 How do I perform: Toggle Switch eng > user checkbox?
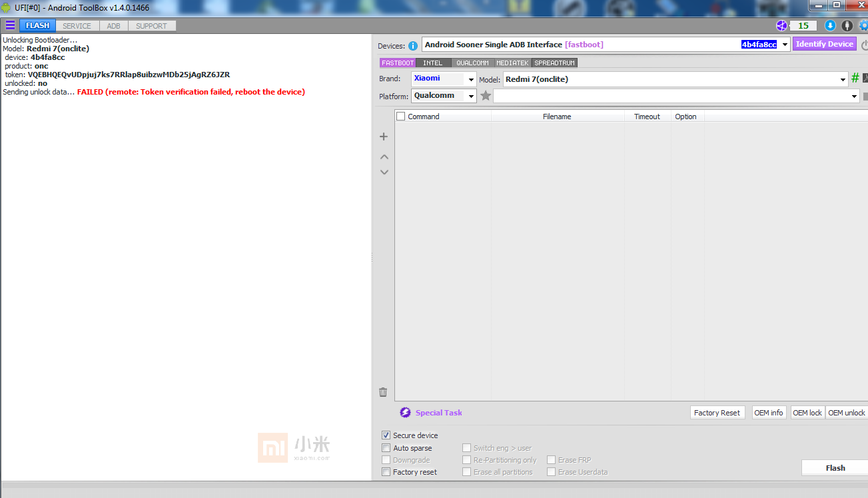coord(467,448)
